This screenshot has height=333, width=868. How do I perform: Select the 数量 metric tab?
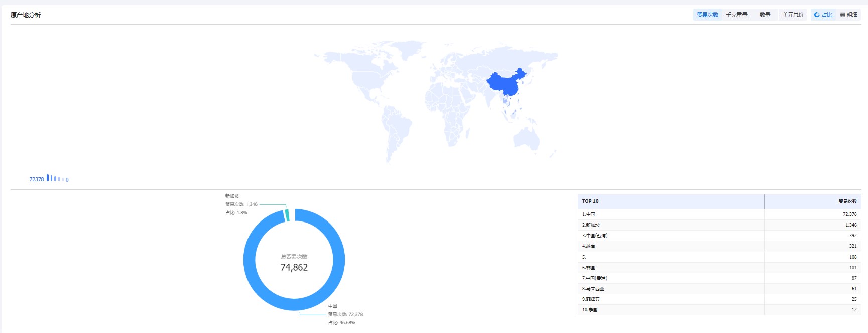tap(765, 15)
